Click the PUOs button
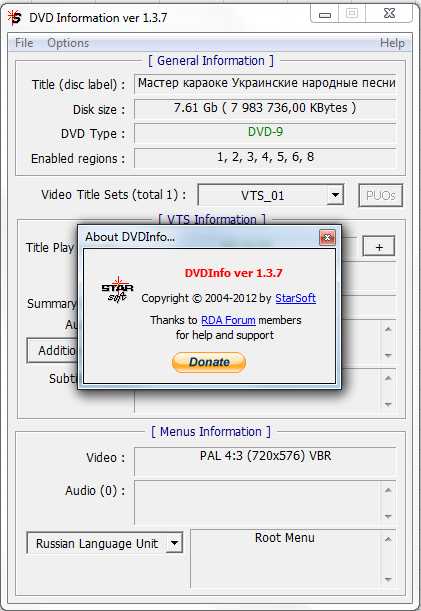This screenshot has width=421, height=611. pyautogui.click(x=380, y=195)
